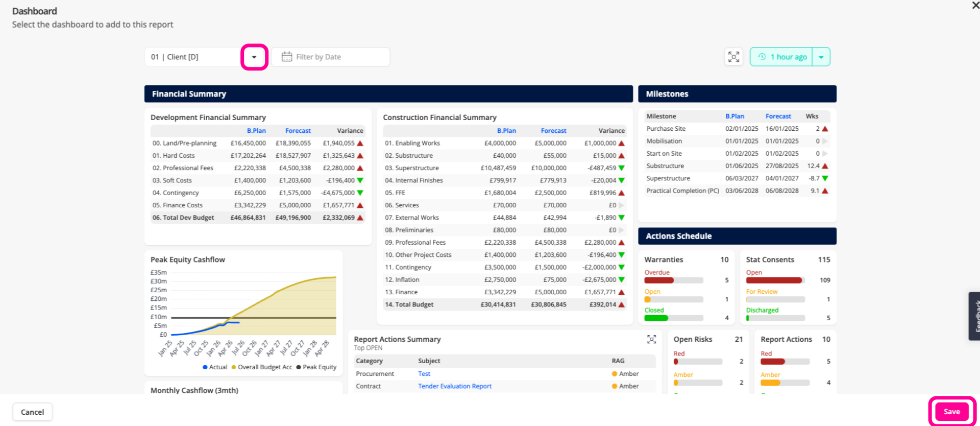Viewport: 980px width, 426px height.
Task: Click the RAG column header
Action: pos(618,361)
